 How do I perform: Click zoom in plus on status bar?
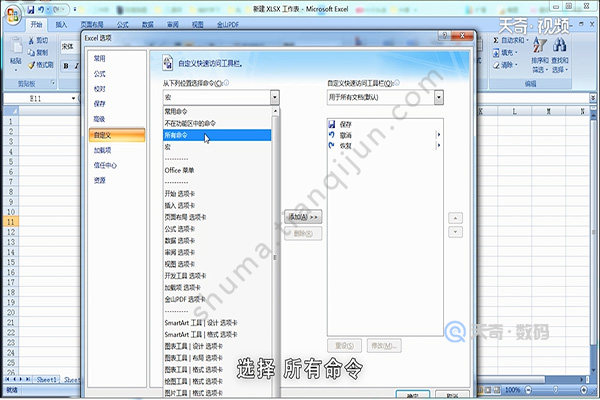click(x=584, y=390)
